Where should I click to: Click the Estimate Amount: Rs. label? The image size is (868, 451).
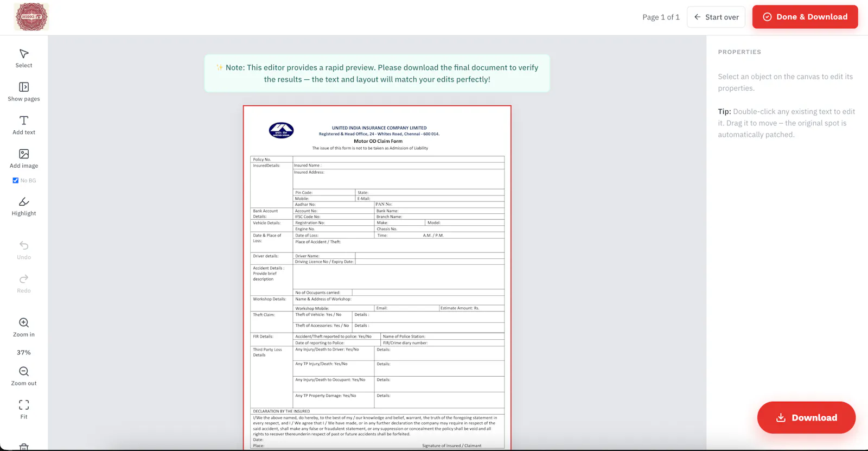coord(459,308)
